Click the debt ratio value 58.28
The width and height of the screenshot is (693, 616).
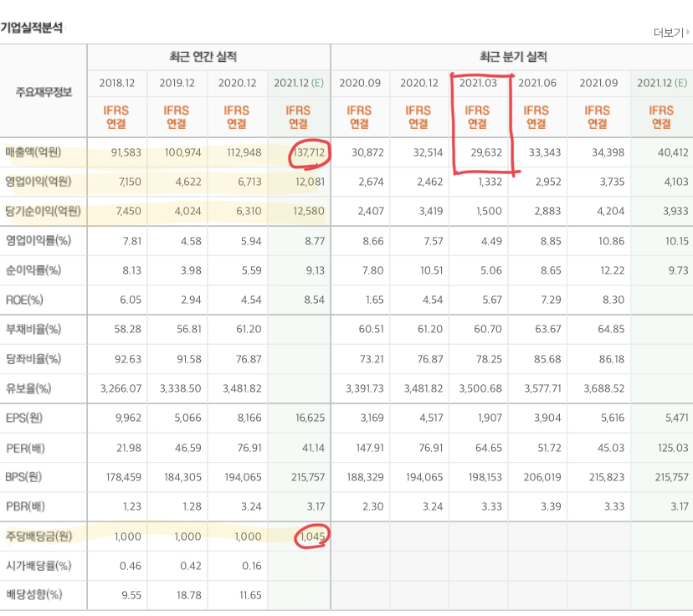(x=128, y=329)
